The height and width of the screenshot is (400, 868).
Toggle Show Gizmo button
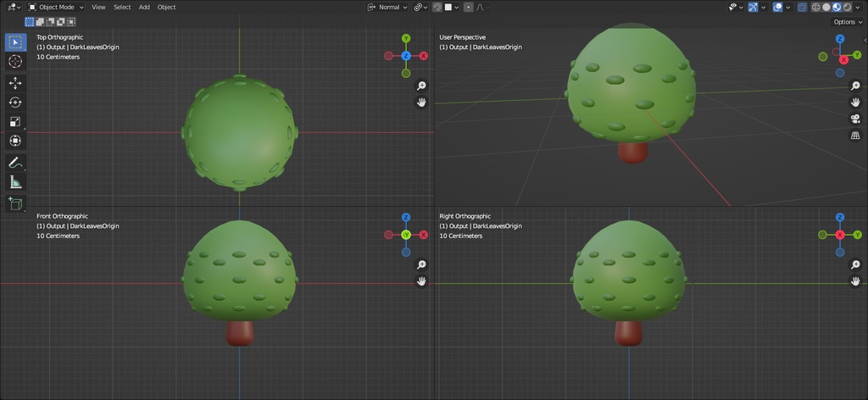(x=753, y=7)
